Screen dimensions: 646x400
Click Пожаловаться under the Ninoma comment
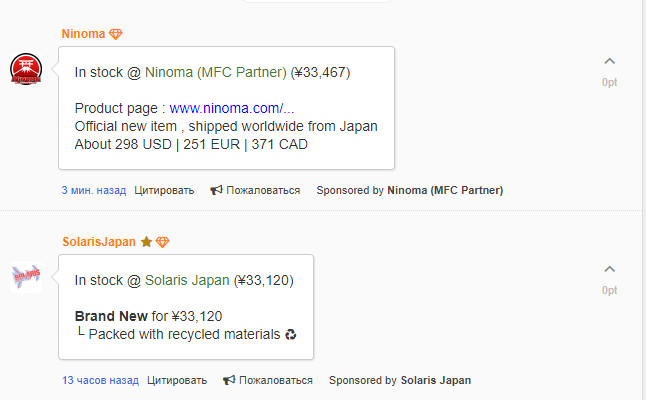(263, 190)
